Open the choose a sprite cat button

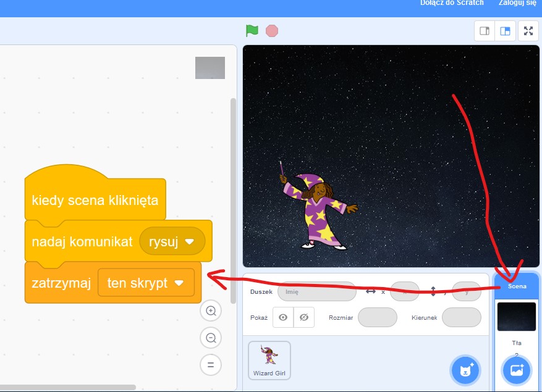tap(465, 370)
